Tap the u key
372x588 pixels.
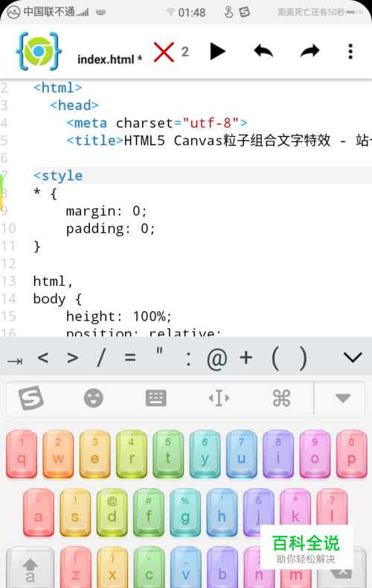(x=242, y=454)
